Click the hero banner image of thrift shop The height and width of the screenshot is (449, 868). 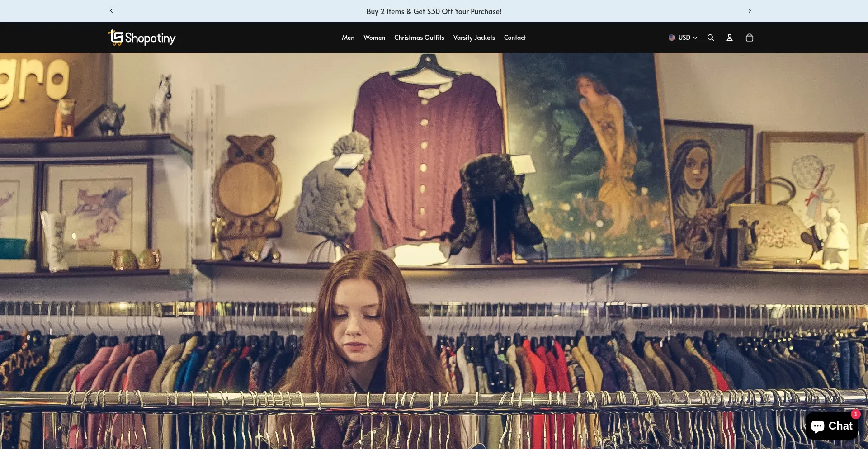click(434, 226)
